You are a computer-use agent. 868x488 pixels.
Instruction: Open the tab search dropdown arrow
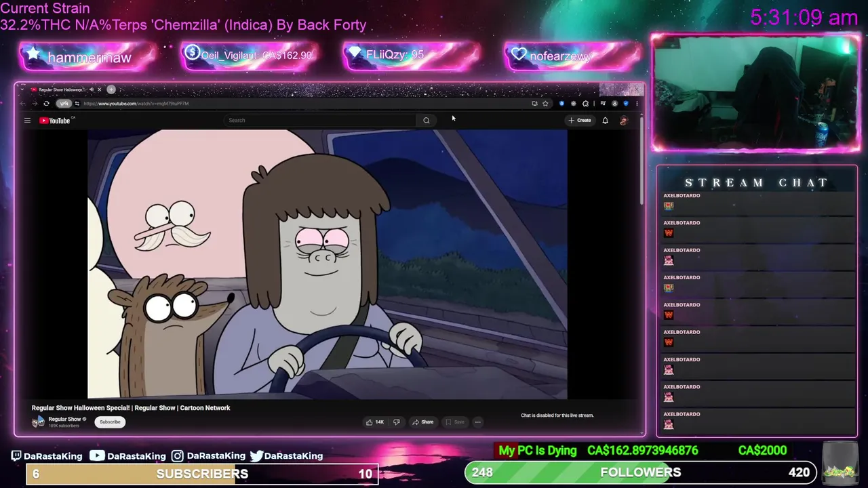[x=22, y=89]
